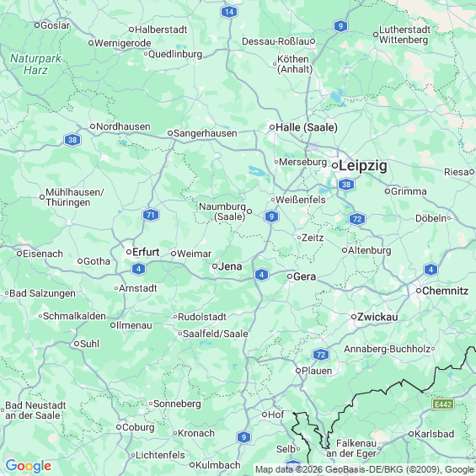Image resolution: width=476 pixels, height=476 pixels.
Task: Select the A38 shield near Nordhausen
Action: pos(72,140)
